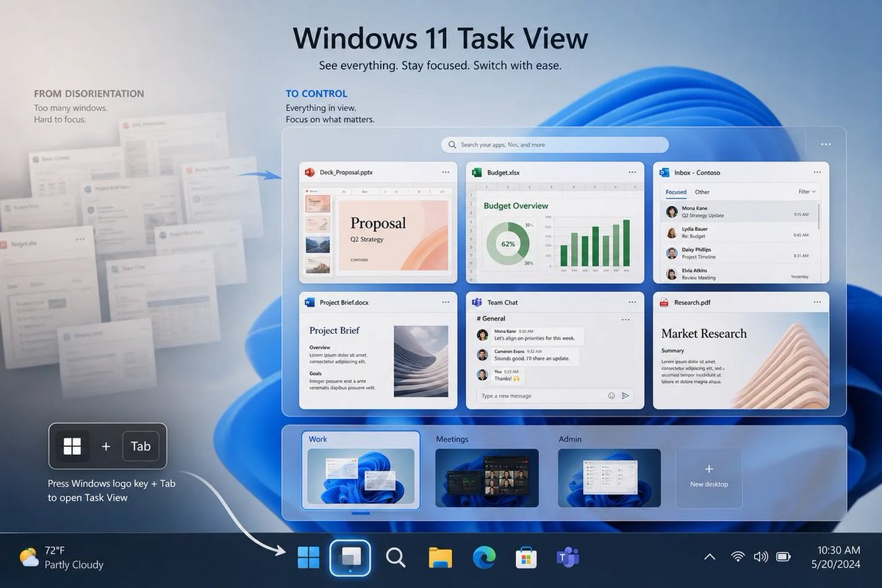This screenshot has height=588, width=882.
Task: Click Cameron Evans's avatar in Team Chat
Action: tap(482, 354)
